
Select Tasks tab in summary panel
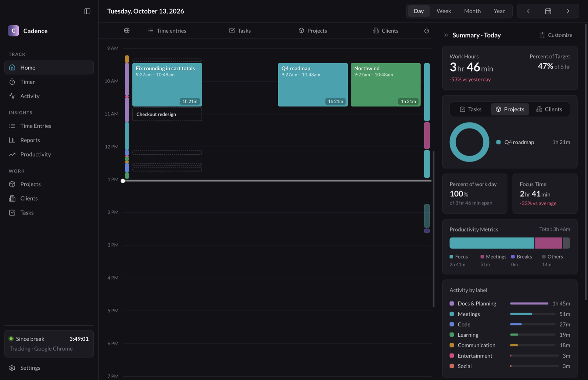pyautogui.click(x=470, y=109)
